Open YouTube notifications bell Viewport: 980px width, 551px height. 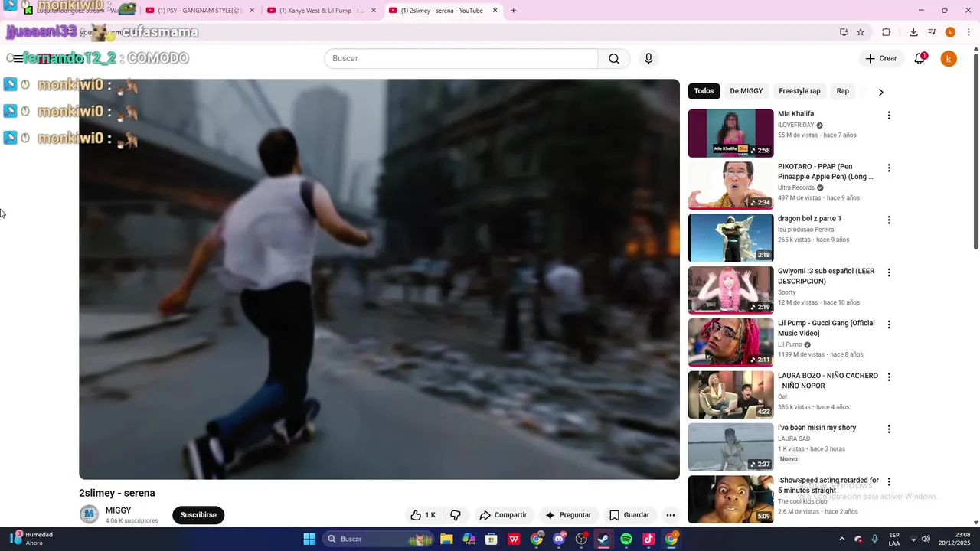[x=920, y=59]
